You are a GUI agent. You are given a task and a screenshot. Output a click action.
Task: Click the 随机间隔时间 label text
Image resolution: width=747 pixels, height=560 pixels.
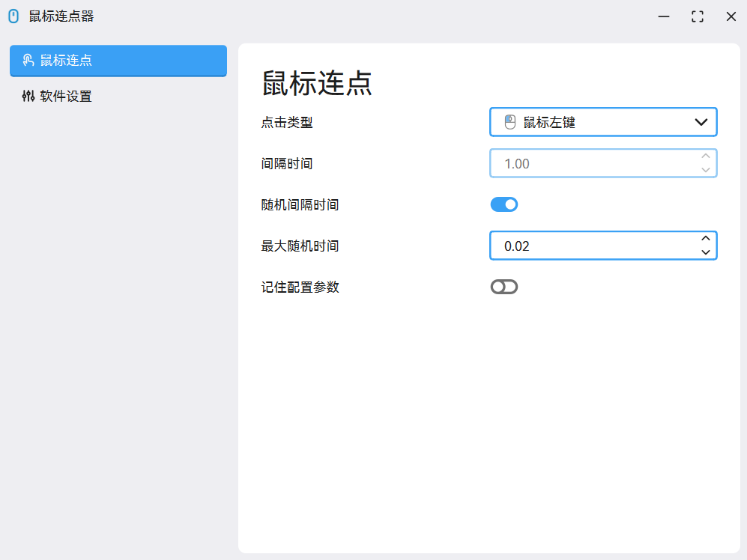point(300,205)
